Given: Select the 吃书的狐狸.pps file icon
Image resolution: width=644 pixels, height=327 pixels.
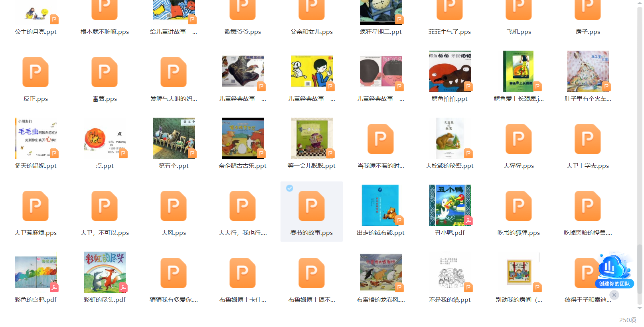Looking at the screenshot, I should pos(518,206).
